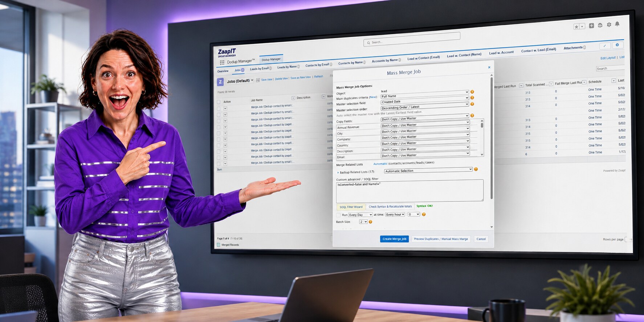Click help icon beside Full Name criteria

pyautogui.click(x=472, y=98)
